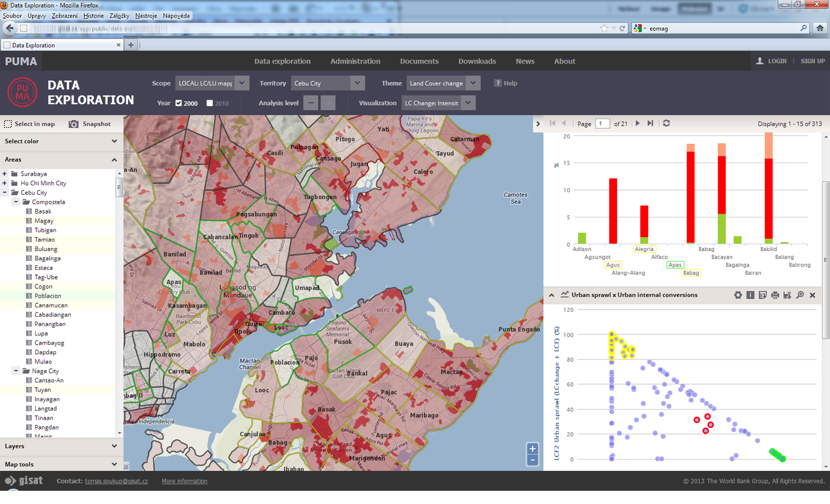Viewport: 830px width, 504px height.
Task: Open the Territory dropdown showing Cebu City
Action: pos(357,83)
